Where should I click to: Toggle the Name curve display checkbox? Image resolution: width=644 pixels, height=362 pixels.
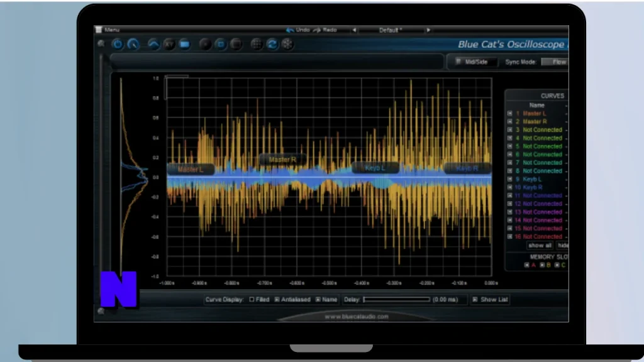click(x=318, y=300)
